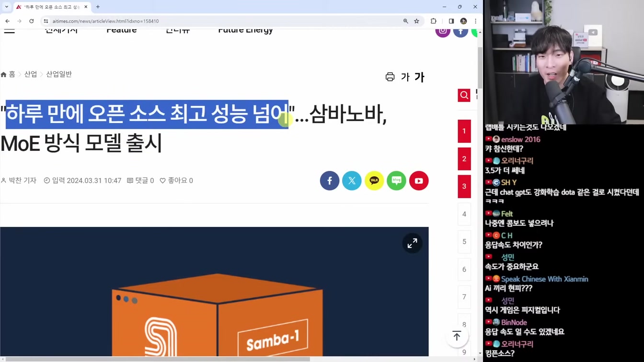
Task: Select ranking item number 2
Action: [464, 159]
